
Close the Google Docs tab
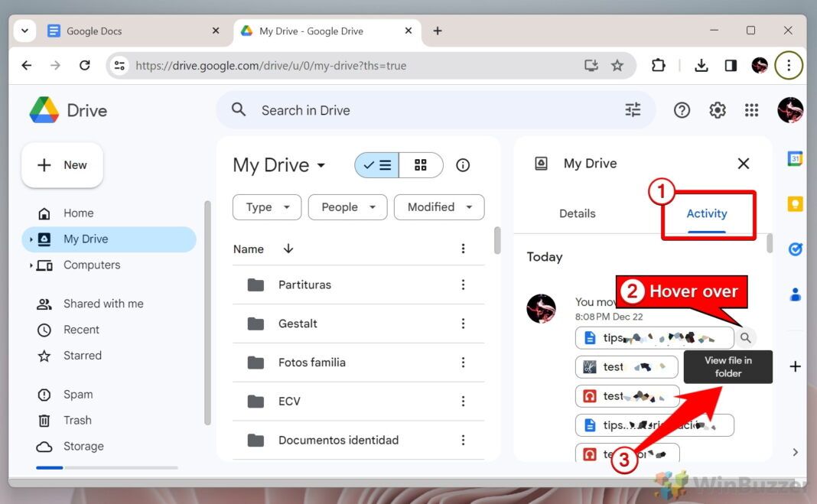click(216, 31)
